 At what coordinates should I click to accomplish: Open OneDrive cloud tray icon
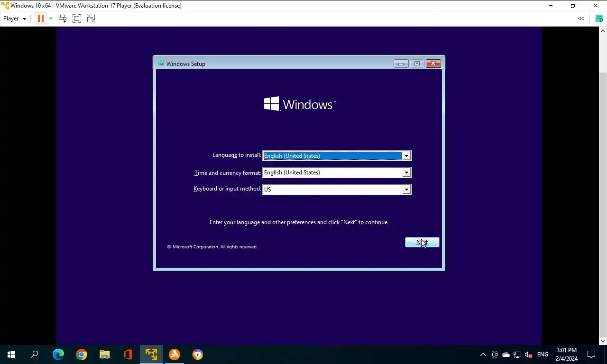click(506, 355)
